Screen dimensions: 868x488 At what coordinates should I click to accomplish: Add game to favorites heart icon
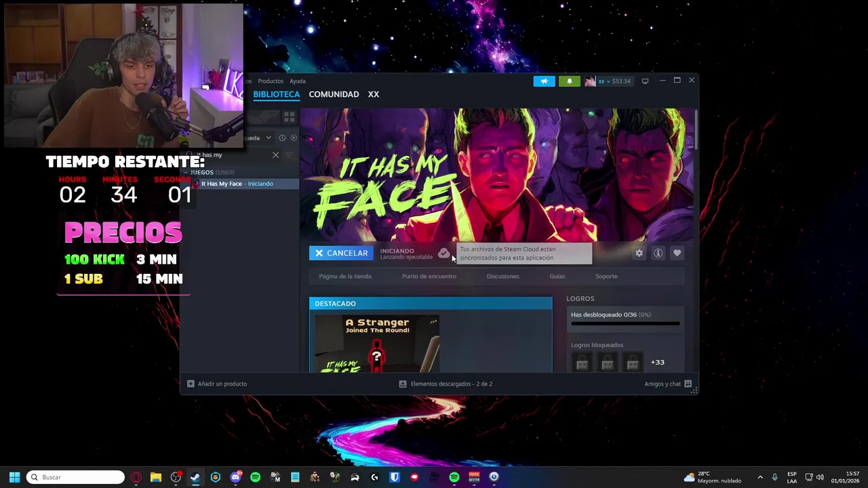pyautogui.click(x=677, y=253)
